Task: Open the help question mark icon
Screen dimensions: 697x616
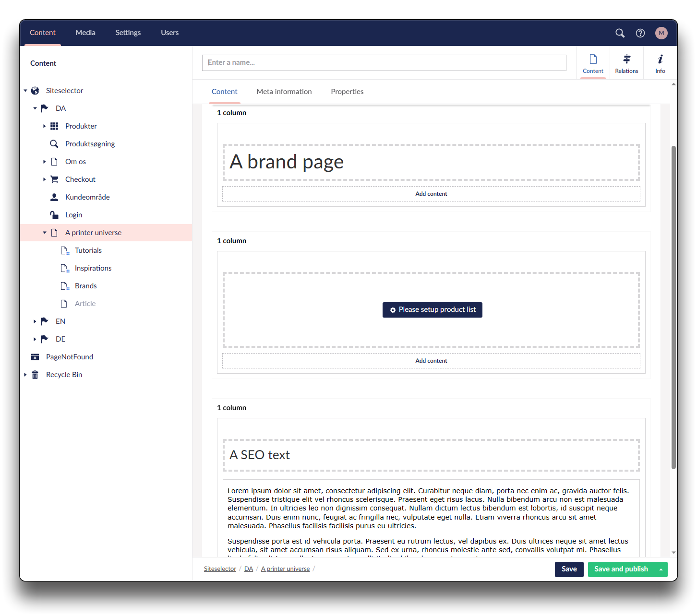Action: click(x=640, y=33)
